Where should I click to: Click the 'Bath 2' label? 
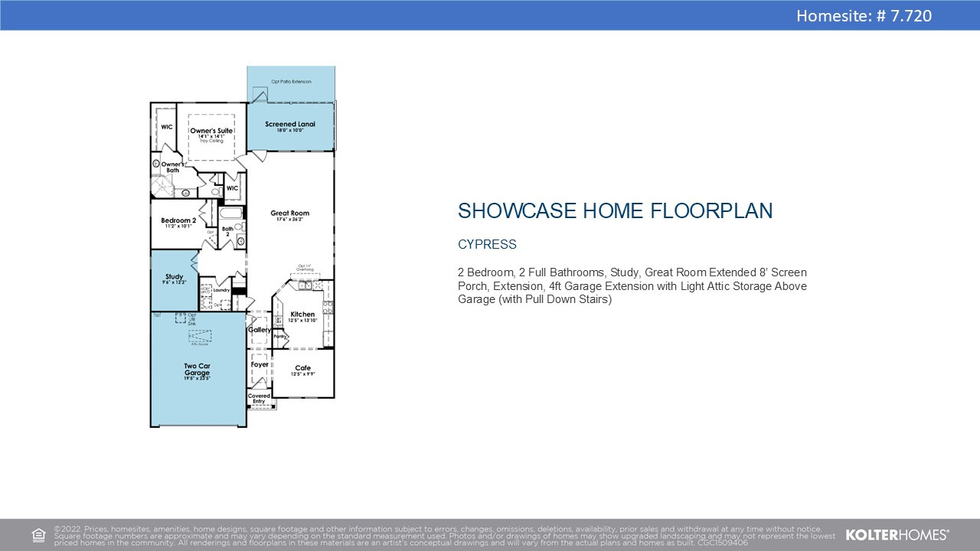(x=227, y=231)
